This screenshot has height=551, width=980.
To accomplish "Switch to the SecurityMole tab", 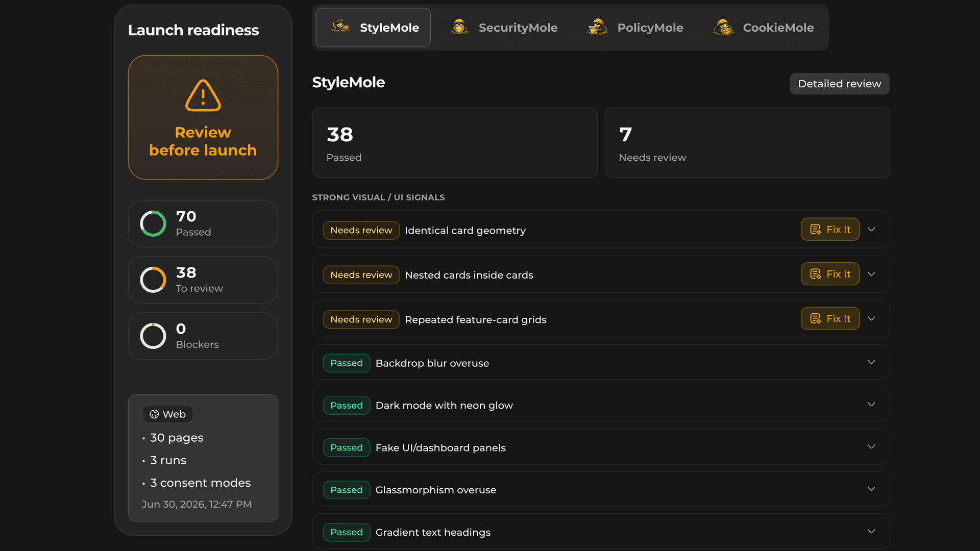I will (x=503, y=28).
